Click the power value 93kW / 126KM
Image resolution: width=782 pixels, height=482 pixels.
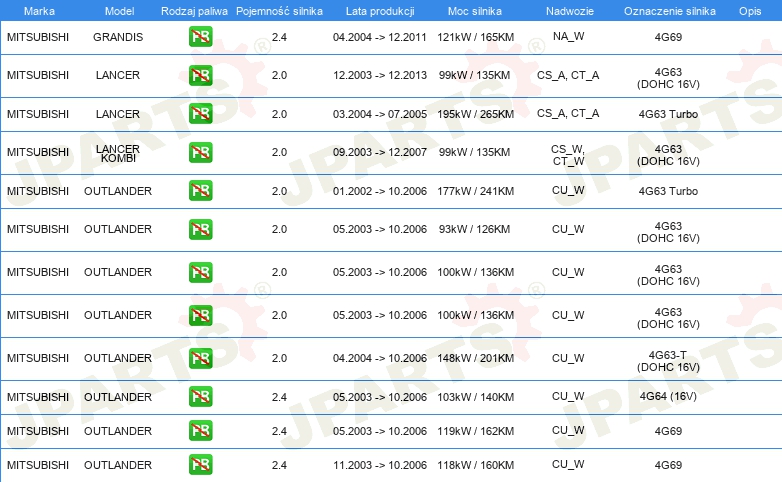point(474,229)
